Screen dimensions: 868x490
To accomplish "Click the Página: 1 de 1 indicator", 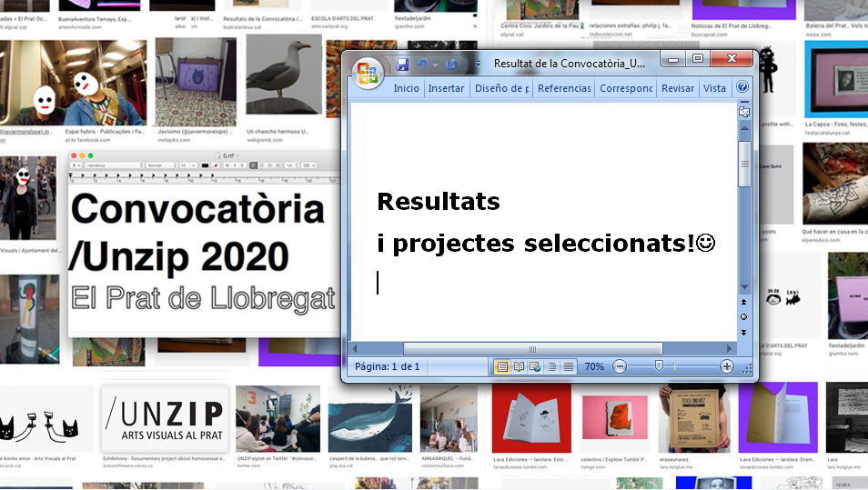I will pyautogui.click(x=388, y=366).
